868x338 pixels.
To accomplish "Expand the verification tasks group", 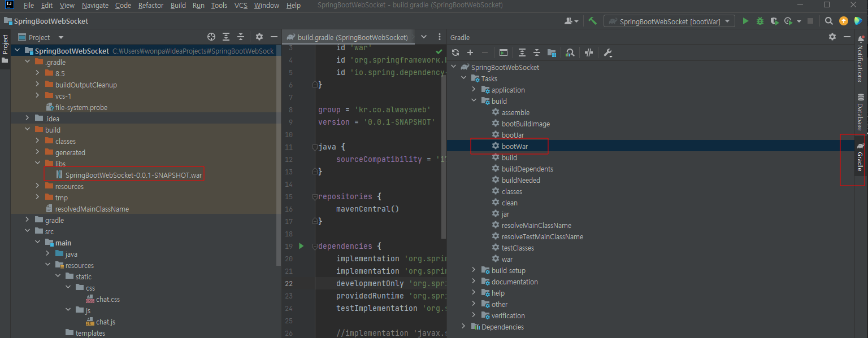I will [x=474, y=315].
